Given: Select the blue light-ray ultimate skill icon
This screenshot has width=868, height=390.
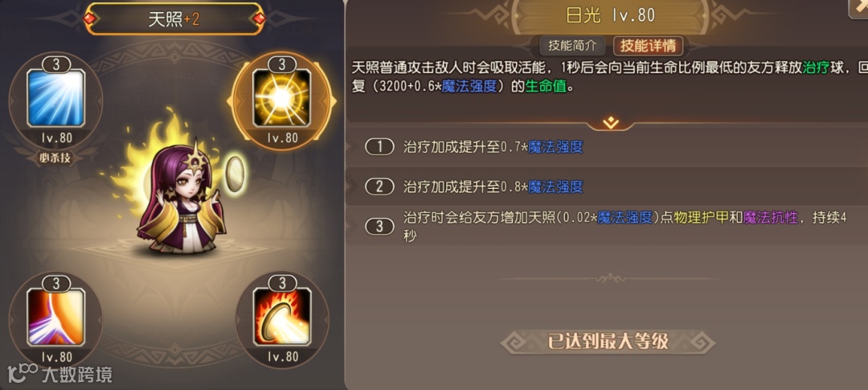Looking at the screenshot, I should (x=55, y=99).
